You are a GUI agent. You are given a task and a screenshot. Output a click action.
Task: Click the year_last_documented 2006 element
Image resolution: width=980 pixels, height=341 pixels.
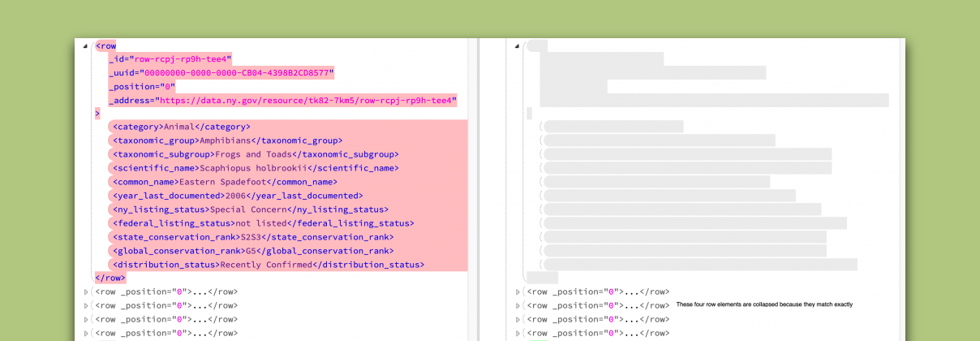point(238,196)
